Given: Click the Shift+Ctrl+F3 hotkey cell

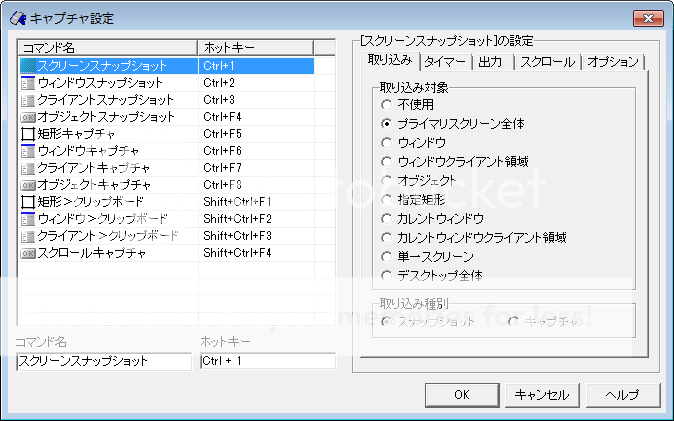Looking at the screenshot, I should click(256, 236).
